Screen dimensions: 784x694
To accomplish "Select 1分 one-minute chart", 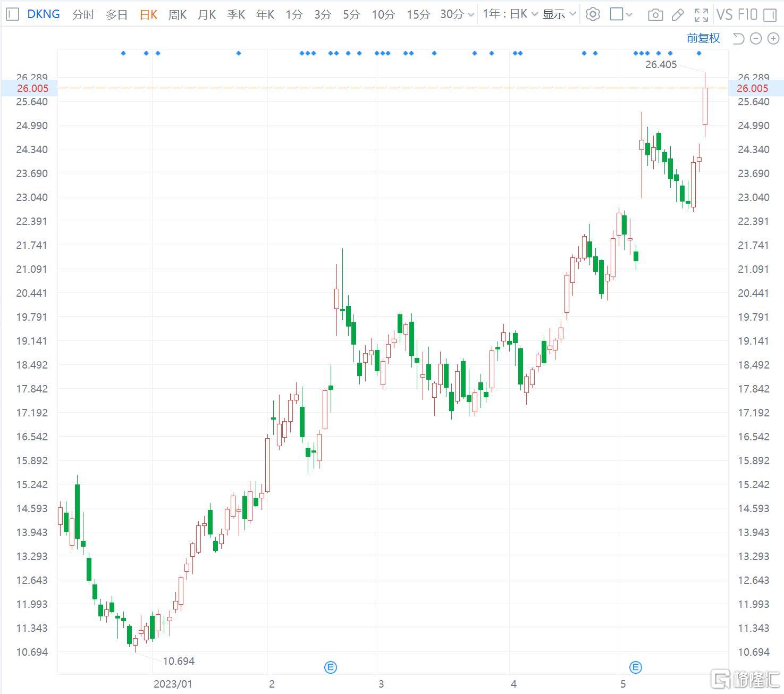I will [x=293, y=15].
